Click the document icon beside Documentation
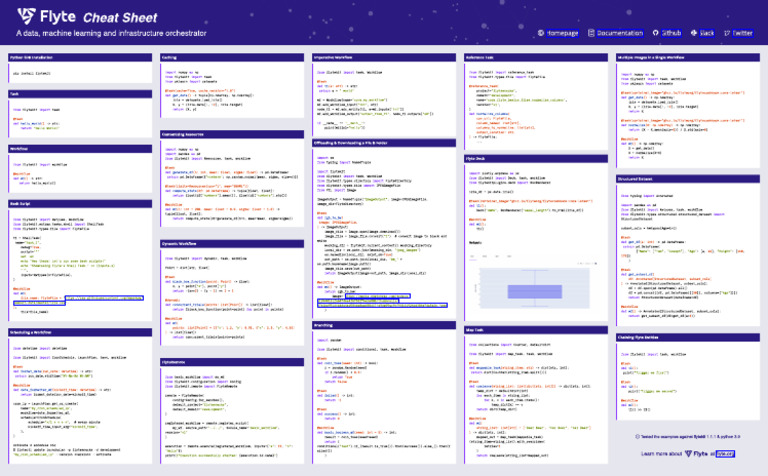The image size is (768, 476). click(591, 33)
